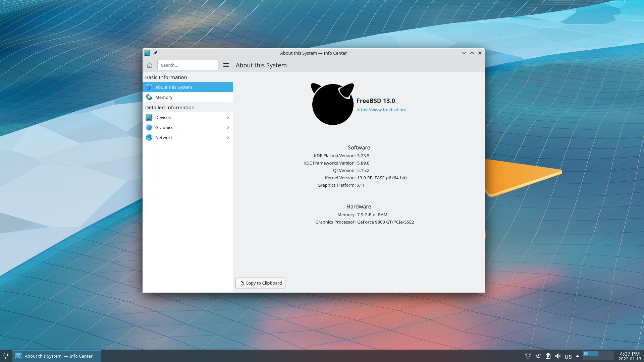Open the clock showing 4:07 PM
The image size is (644, 362).
click(x=630, y=356)
